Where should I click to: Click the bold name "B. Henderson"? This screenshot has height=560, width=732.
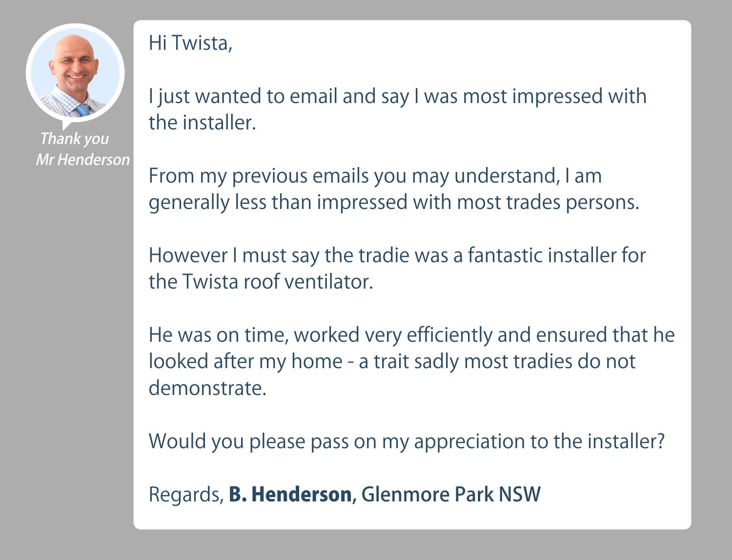(x=290, y=495)
